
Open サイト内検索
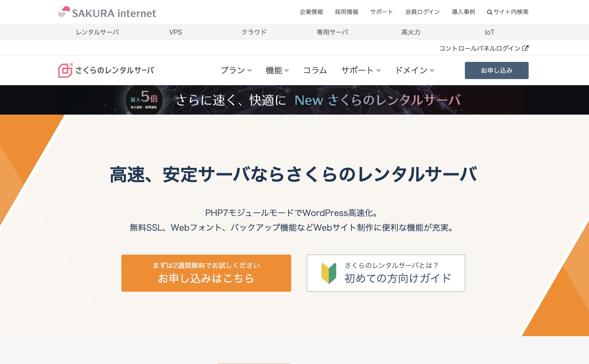(508, 12)
